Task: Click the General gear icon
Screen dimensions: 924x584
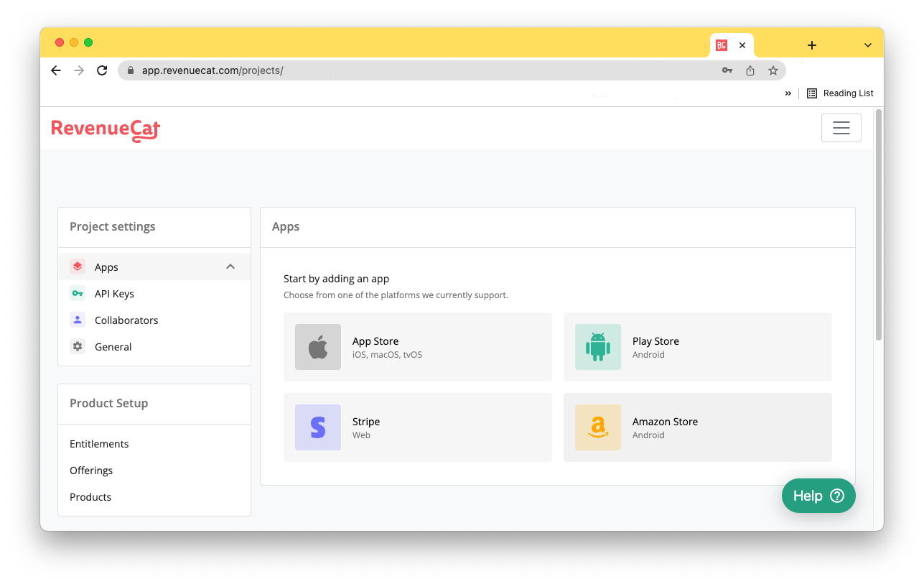Action: tap(78, 346)
